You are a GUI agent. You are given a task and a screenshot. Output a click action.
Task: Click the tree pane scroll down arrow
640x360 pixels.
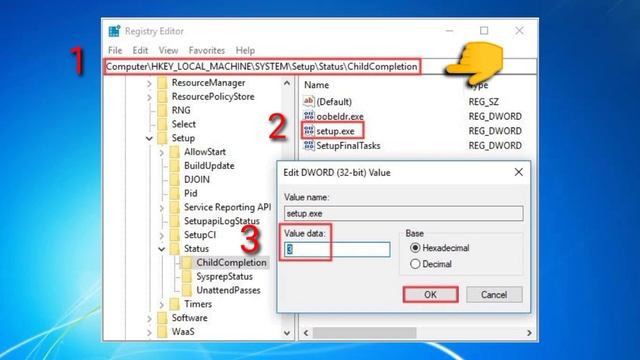287,333
